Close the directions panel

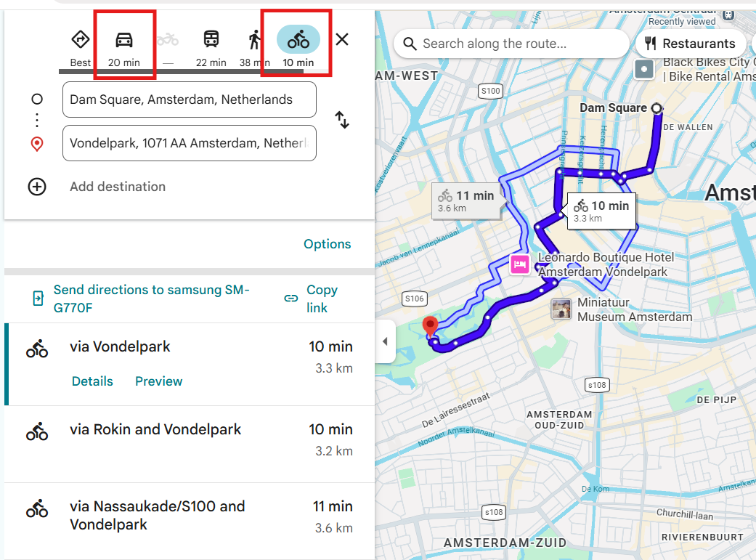(342, 39)
